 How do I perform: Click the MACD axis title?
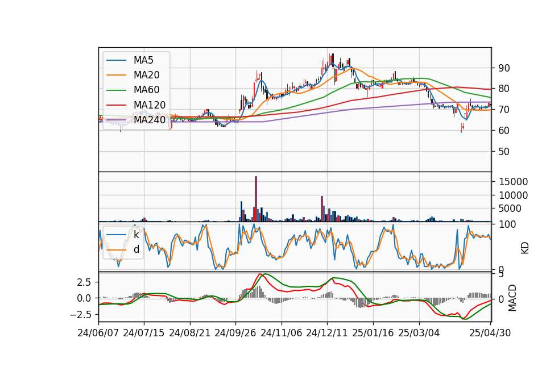[512, 298]
